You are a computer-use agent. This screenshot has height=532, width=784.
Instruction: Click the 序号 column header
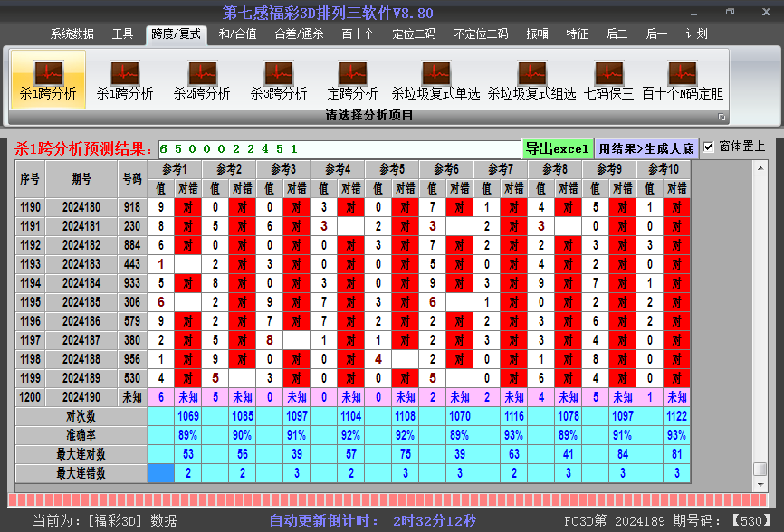coord(30,179)
